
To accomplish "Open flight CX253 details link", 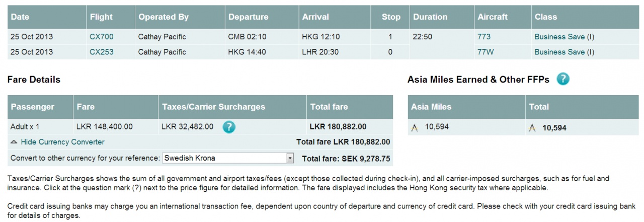I will pos(102,52).
